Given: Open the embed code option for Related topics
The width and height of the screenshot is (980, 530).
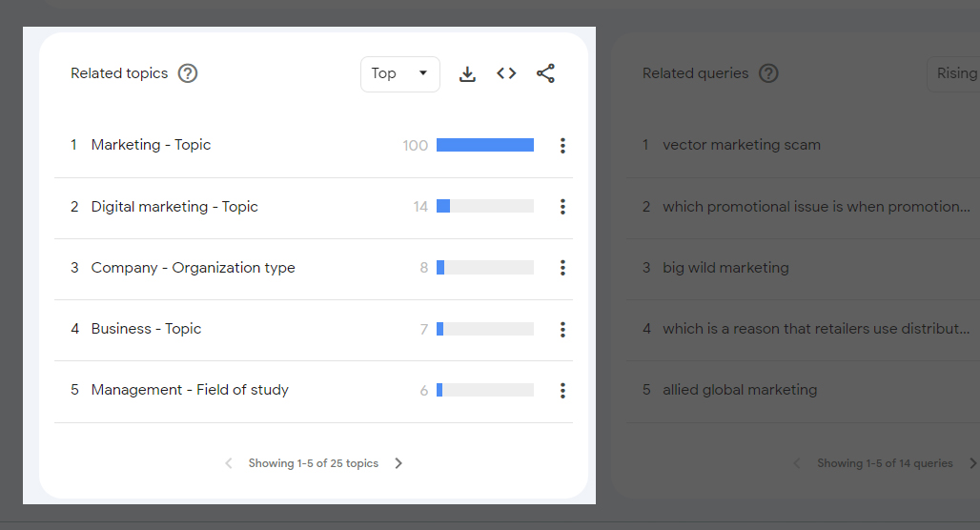Looking at the screenshot, I should pyautogui.click(x=506, y=73).
